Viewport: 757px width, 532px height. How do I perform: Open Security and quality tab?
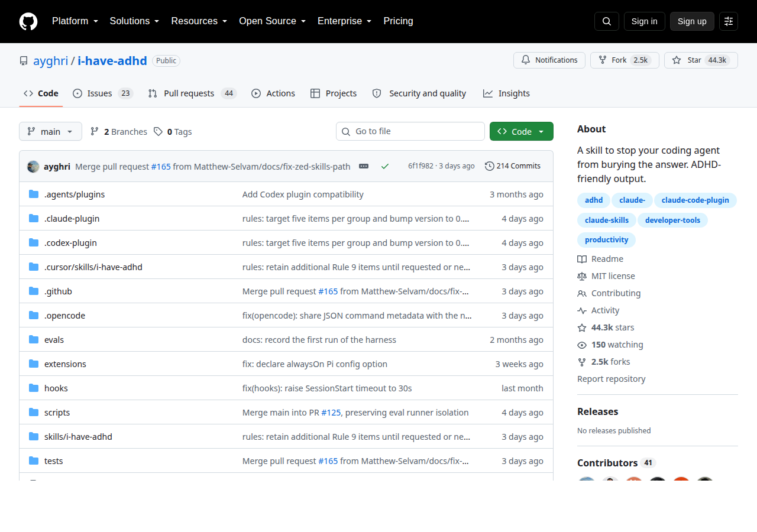419,93
